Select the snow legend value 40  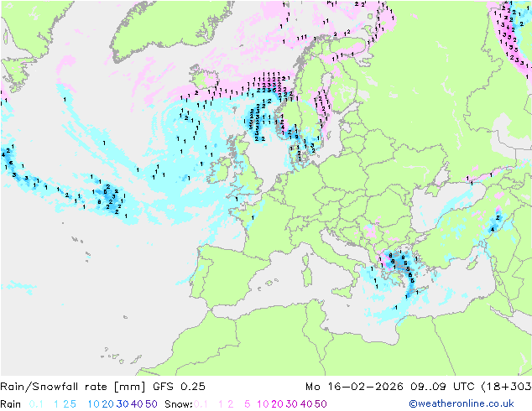(306, 404)
